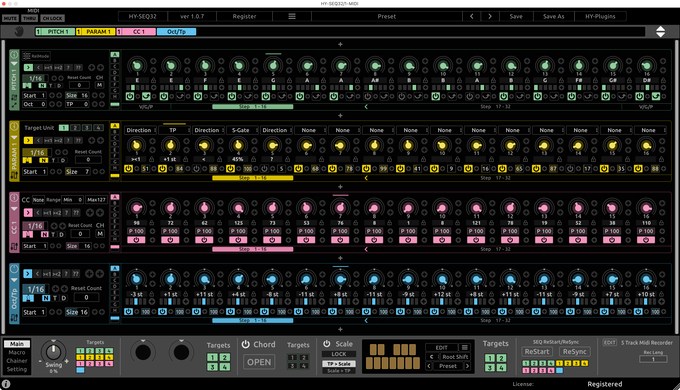680x390 pixels.
Task: Click the PITCH 1 Reset Count field
Action: 79,85
